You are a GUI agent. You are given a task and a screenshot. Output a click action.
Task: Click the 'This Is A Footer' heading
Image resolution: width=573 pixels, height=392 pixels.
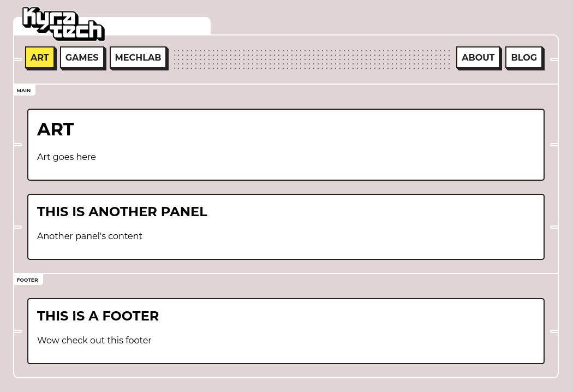98,316
